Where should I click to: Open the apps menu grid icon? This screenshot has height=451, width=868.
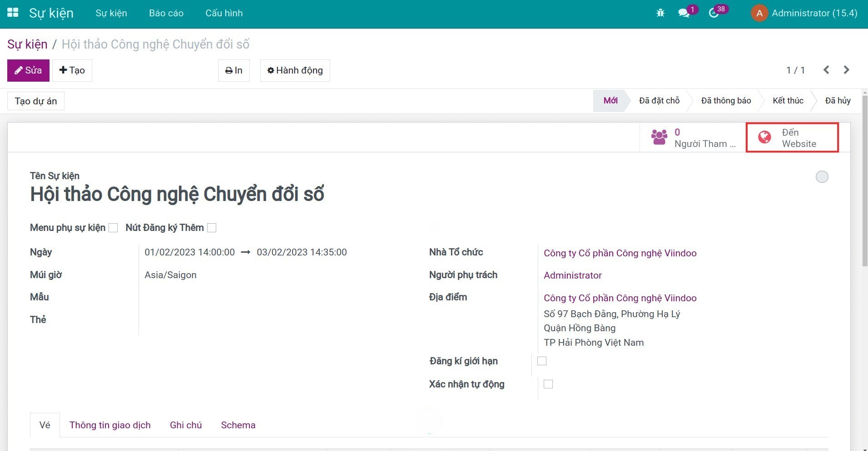[x=12, y=13]
